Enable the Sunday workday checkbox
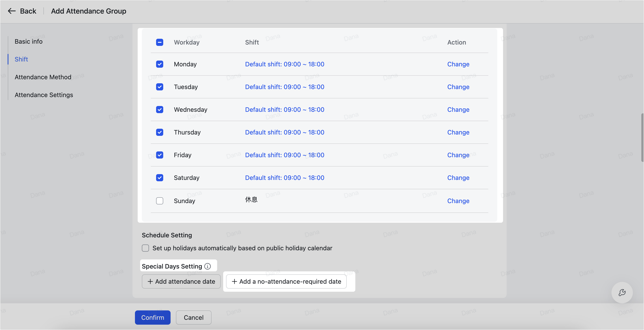Viewport: 644px width, 330px height. 159,201
